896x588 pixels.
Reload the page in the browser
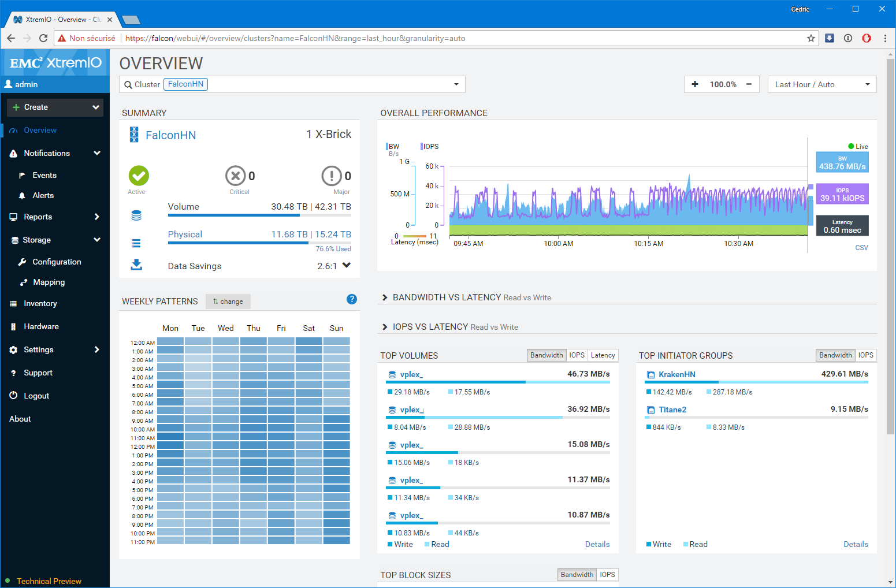point(43,38)
